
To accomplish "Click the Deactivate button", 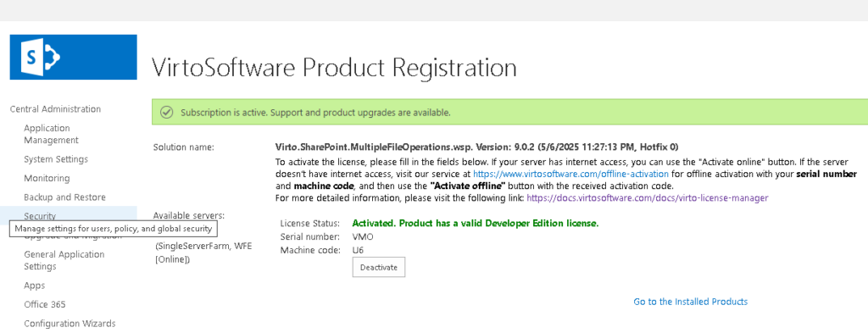I will [379, 267].
